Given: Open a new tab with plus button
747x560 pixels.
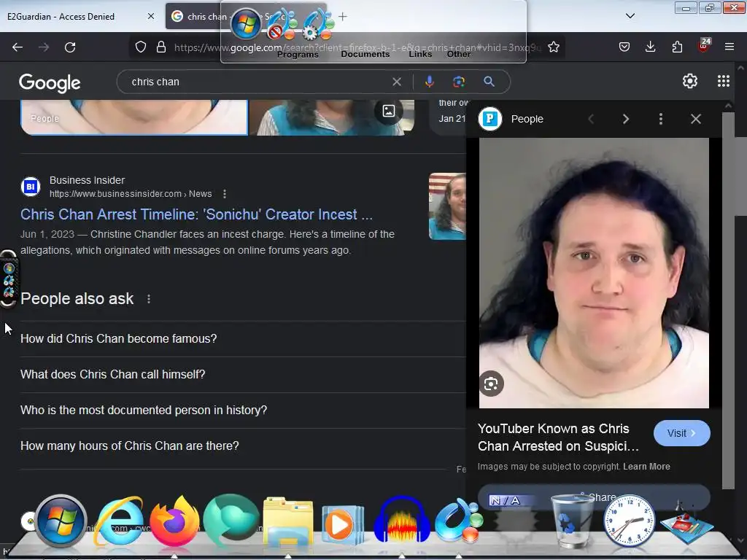Looking at the screenshot, I should (343, 16).
